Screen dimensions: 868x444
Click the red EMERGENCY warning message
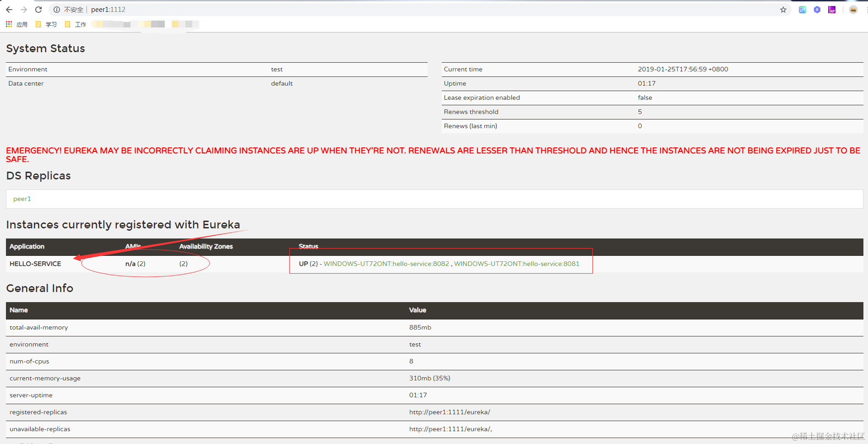(x=433, y=155)
